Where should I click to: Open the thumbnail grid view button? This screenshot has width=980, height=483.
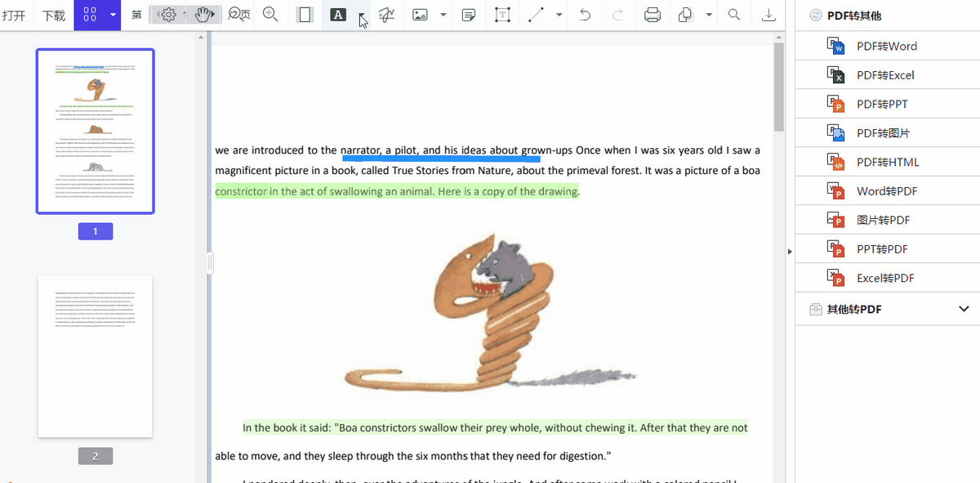point(91,15)
